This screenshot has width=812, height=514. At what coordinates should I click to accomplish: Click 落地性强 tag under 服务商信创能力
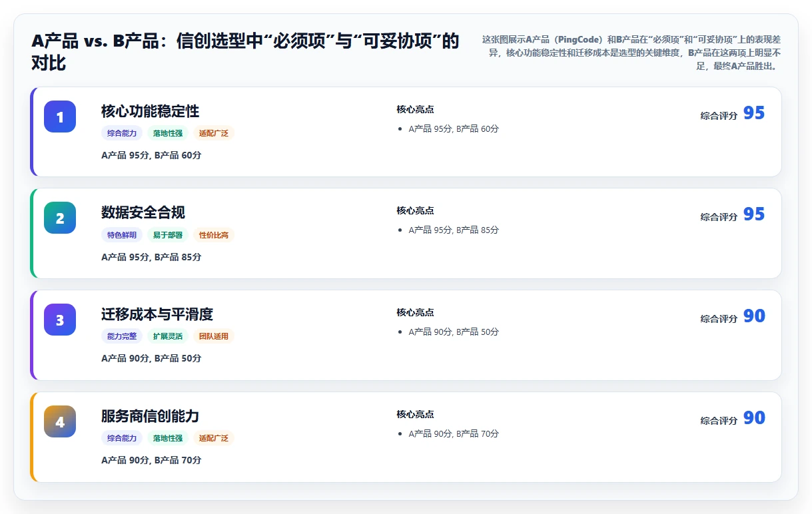168,438
